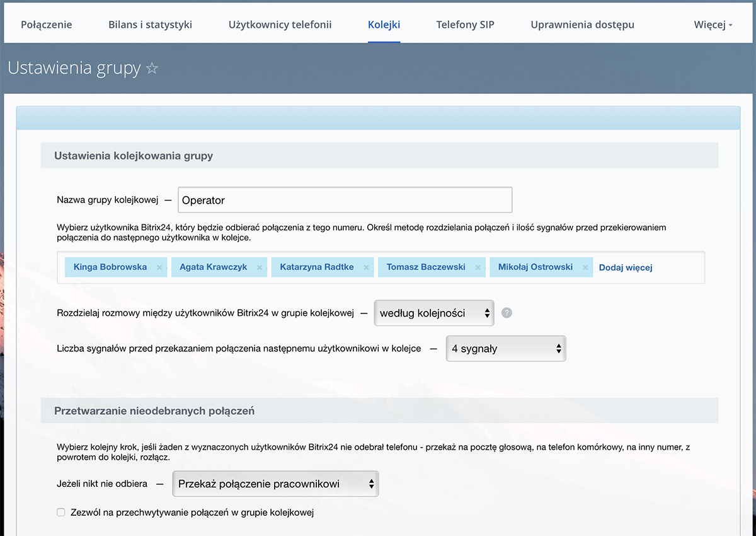756x536 pixels.
Task: Remove Tomasz Baczewski from the user list
Action: point(478,267)
